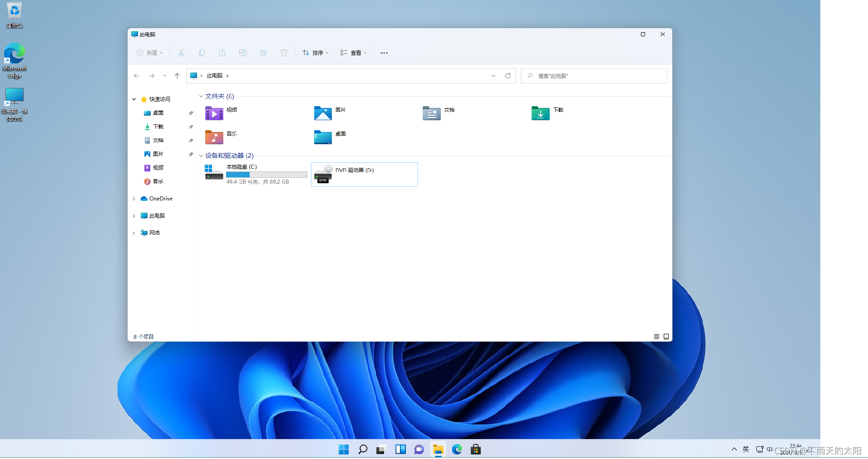Collapse the 文件夹 (6) group

(x=201, y=96)
